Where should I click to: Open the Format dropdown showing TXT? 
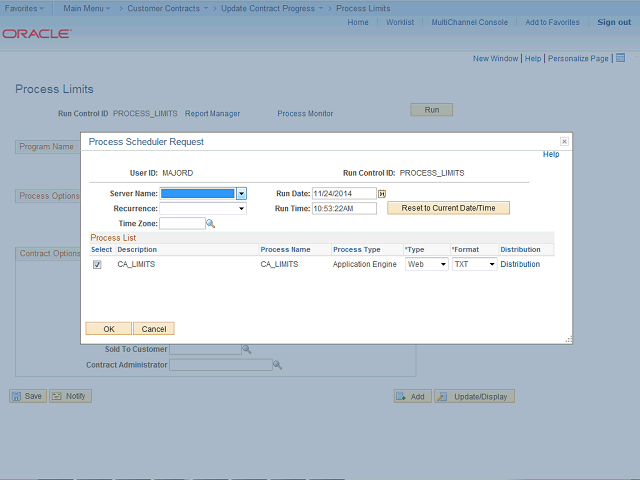491,265
